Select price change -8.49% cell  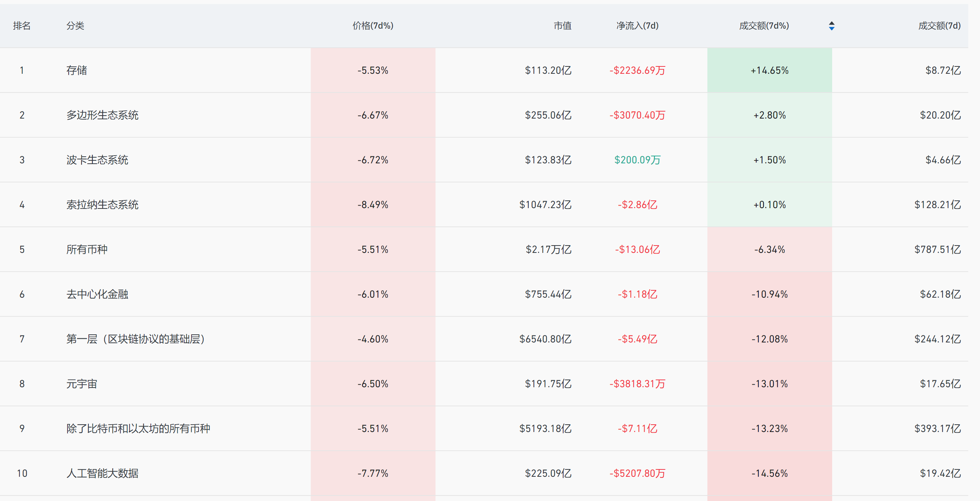point(373,205)
